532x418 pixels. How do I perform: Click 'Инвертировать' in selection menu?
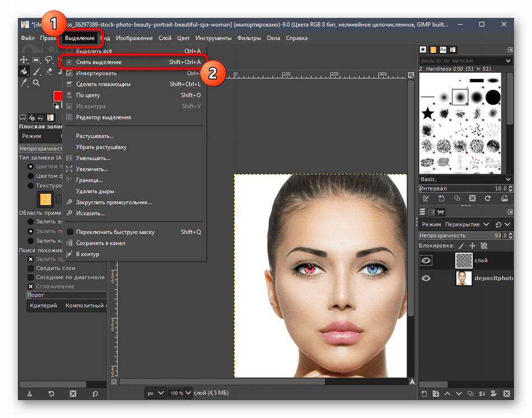(x=96, y=73)
